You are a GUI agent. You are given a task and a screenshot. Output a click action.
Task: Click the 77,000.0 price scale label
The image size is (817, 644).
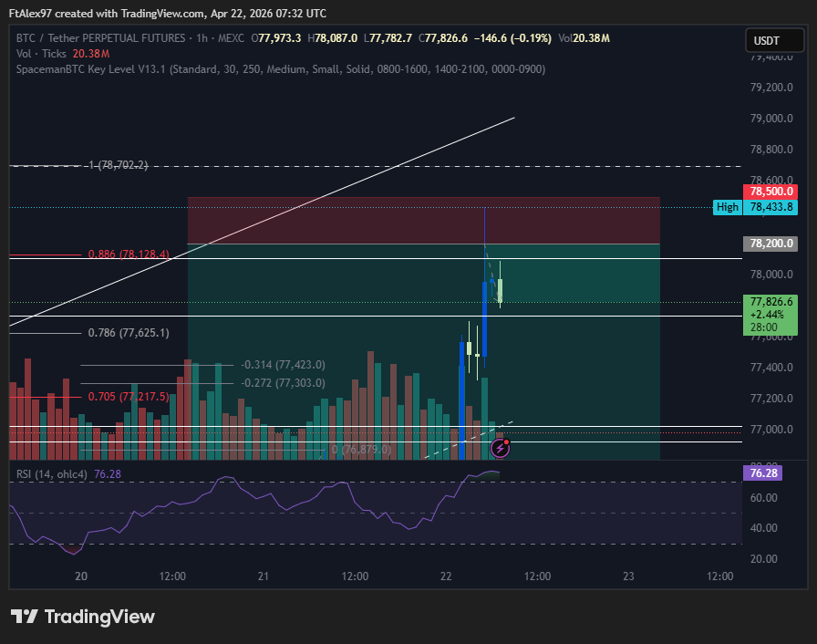pyautogui.click(x=771, y=430)
